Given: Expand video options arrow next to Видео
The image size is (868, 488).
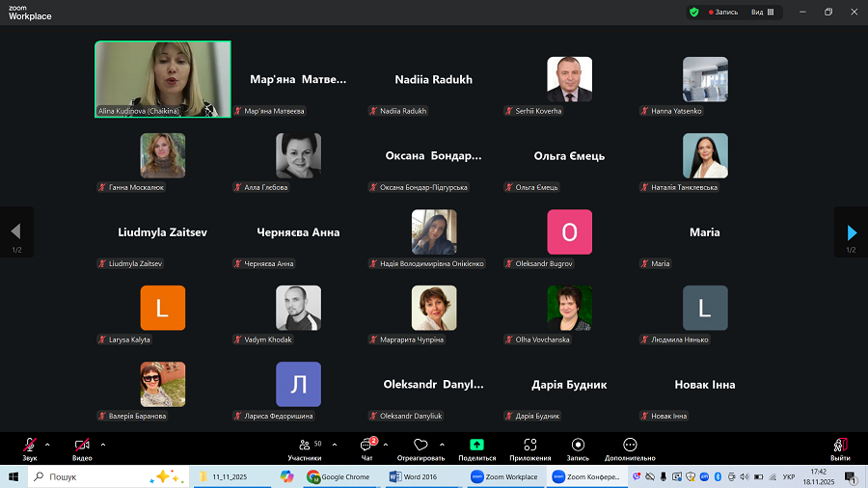Looking at the screenshot, I should coord(102,445).
